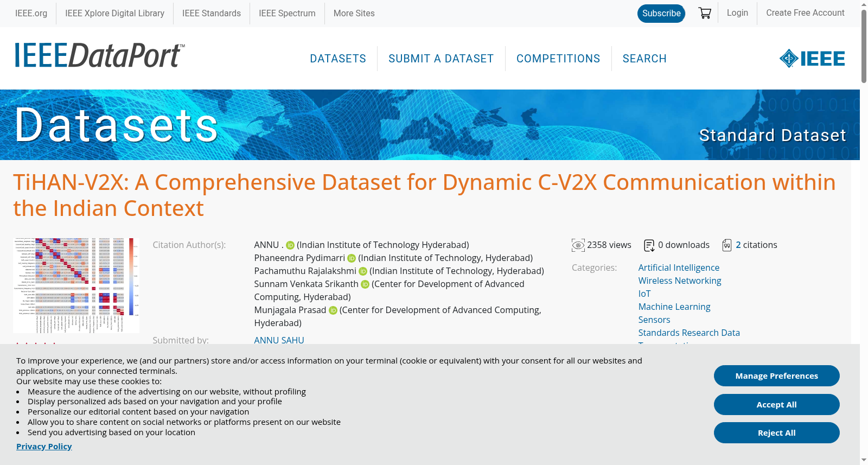Open the Privacy Policy link
868x465 pixels.
pyautogui.click(x=44, y=446)
